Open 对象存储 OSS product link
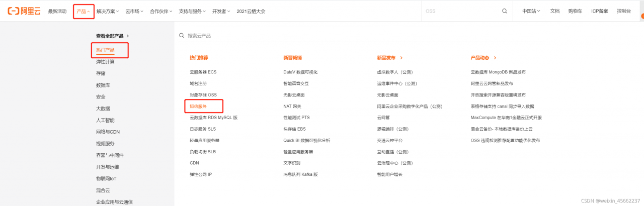This screenshot has height=206, width=644. (203, 95)
